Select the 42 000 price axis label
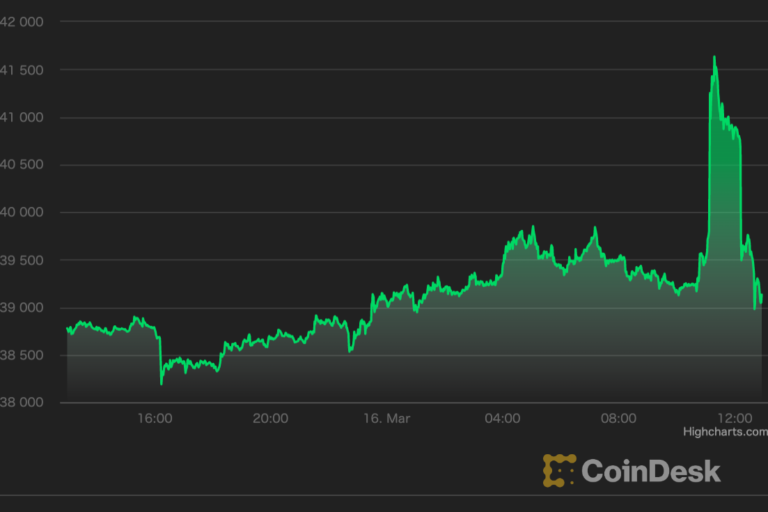The image size is (768, 512). [22, 22]
